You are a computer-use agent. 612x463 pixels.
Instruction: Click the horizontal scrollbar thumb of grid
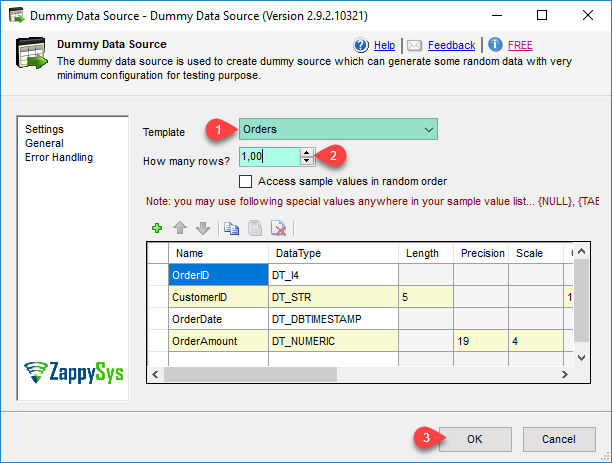tap(250, 374)
